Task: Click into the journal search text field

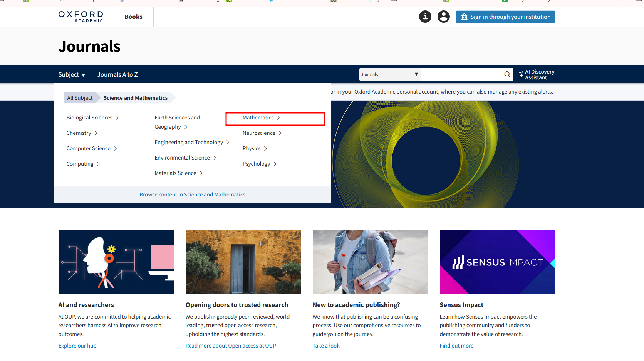Action: pos(461,74)
